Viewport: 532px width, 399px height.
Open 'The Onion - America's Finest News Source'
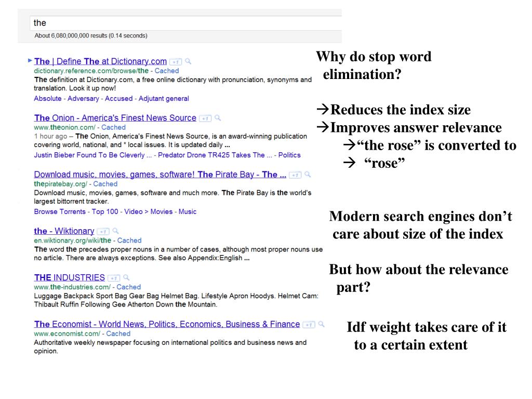[115, 118]
